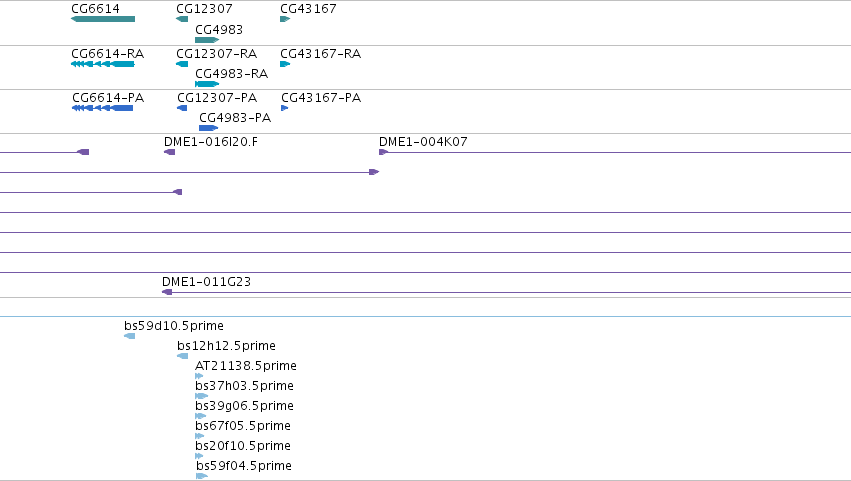Select the CG43167-RA transcript glyph
Screen dimensions: 851x481
pos(285,64)
